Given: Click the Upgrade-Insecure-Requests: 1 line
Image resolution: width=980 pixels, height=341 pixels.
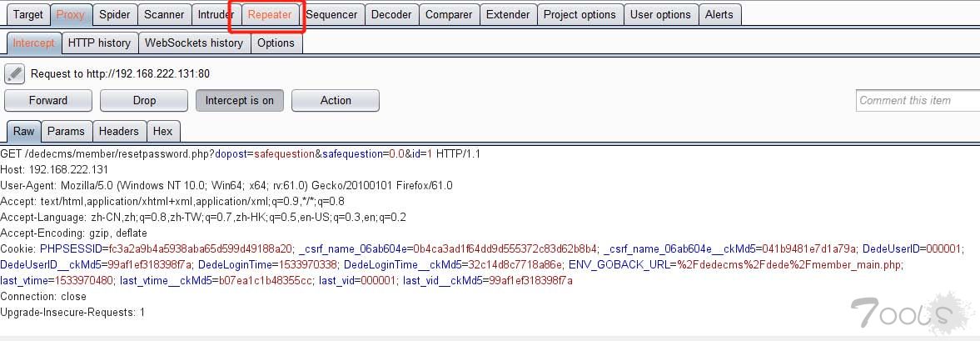Looking at the screenshot, I should pos(72,312).
